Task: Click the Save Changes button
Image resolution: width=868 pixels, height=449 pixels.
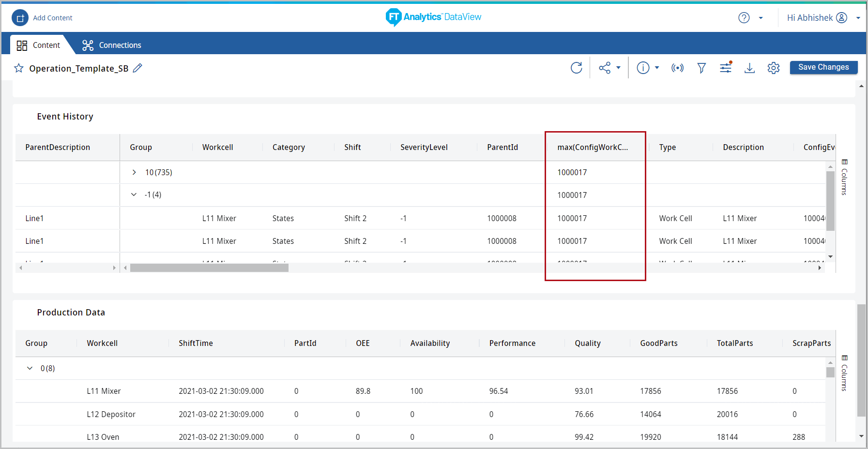Action: click(823, 67)
